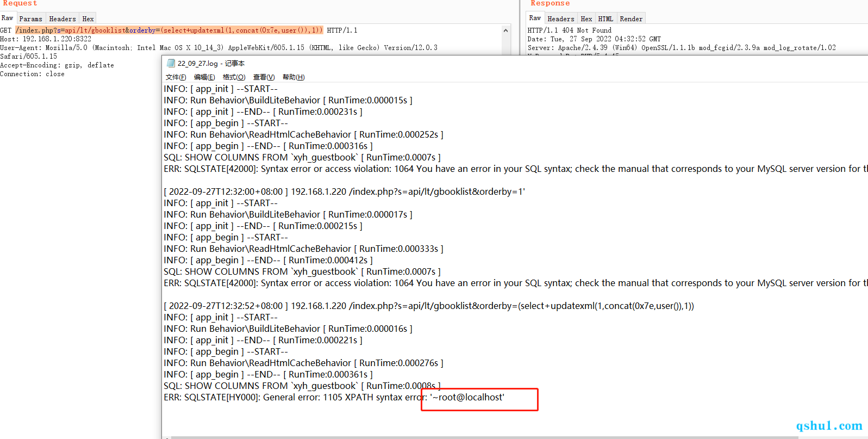
Task: Click the GET request URL line
Action: coord(179,30)
